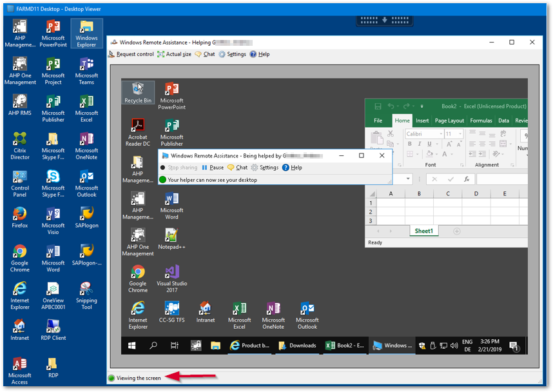
Task: Switch to Excel Insert tab
Action: coord(422,121)
